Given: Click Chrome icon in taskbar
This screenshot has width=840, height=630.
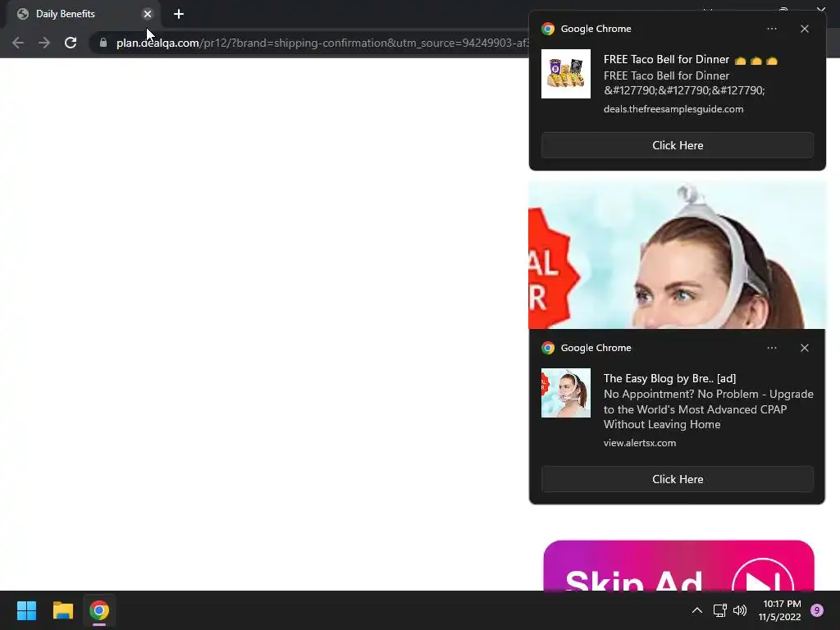Looking at the screenshot, I should click(x=99, y=610).
